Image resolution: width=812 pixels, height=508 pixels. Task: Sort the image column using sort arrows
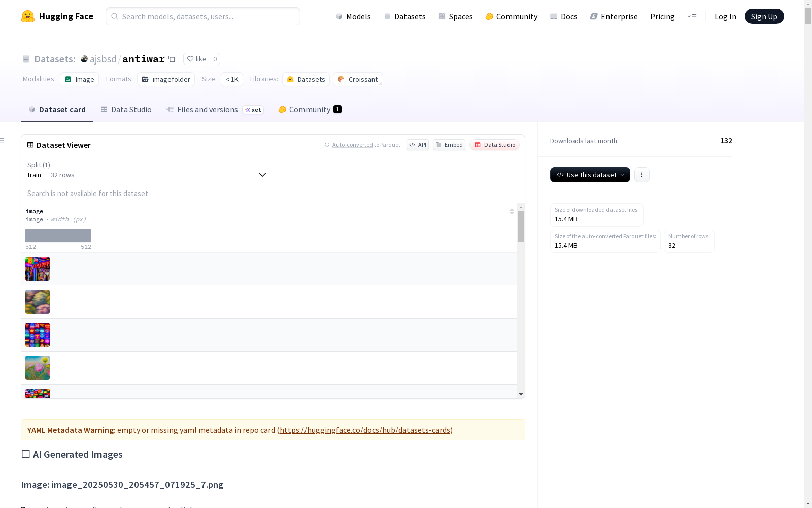tap(512, 211)
